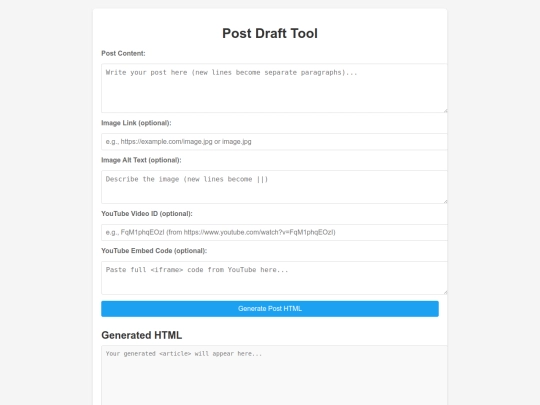Click the 'YouTube Embed Code (optional):' label
540x405 pixels.
pos(154,251)
